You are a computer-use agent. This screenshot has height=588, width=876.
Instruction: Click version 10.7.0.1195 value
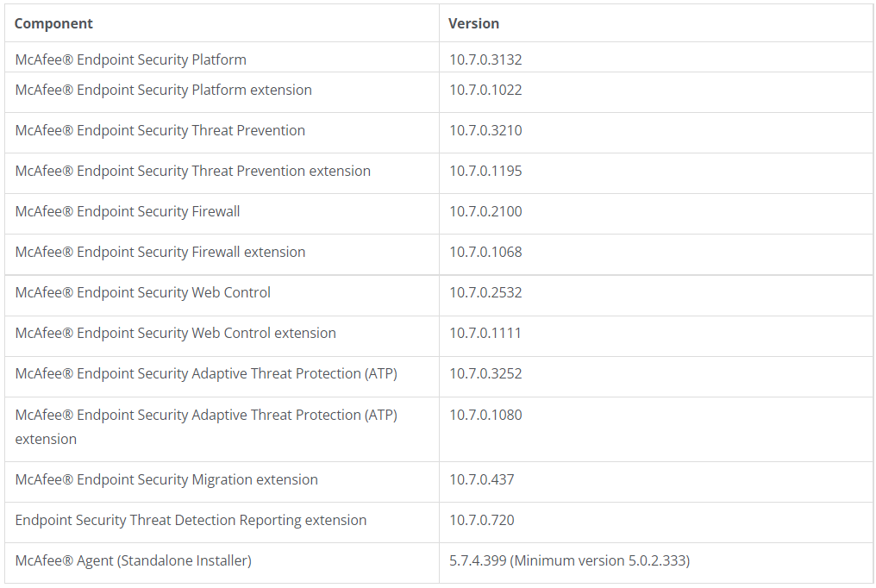(x=485, y=171)
